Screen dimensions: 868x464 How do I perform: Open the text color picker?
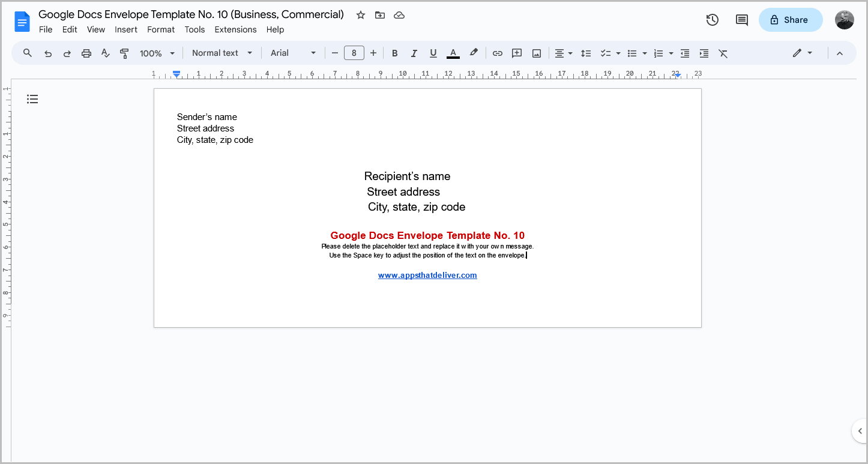pos(453,53)
